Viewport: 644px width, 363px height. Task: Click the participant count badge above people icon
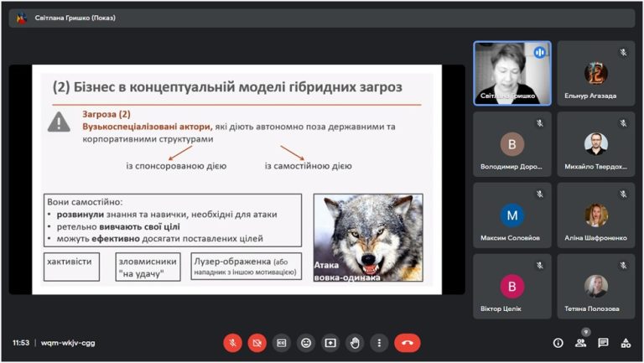[586, 332]
